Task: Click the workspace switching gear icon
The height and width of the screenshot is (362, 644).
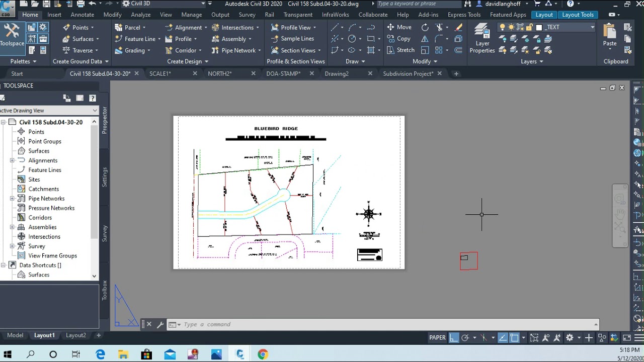Action: (570, 338)
